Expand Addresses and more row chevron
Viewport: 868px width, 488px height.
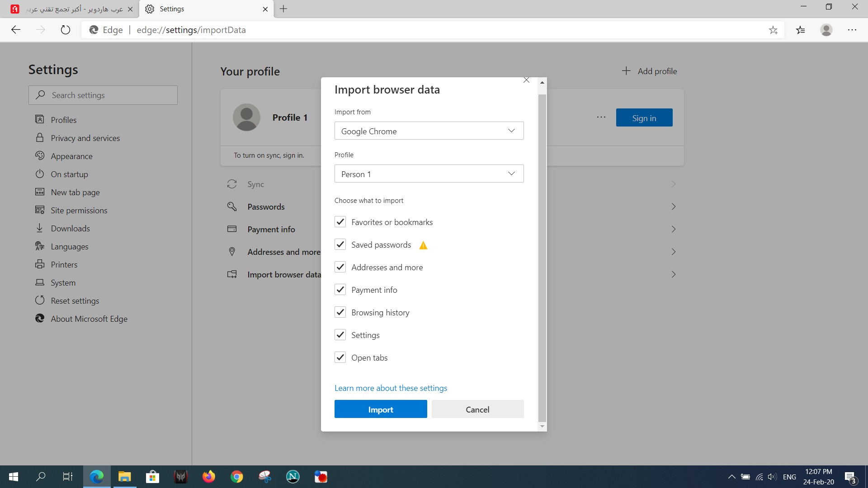point(674,252)
